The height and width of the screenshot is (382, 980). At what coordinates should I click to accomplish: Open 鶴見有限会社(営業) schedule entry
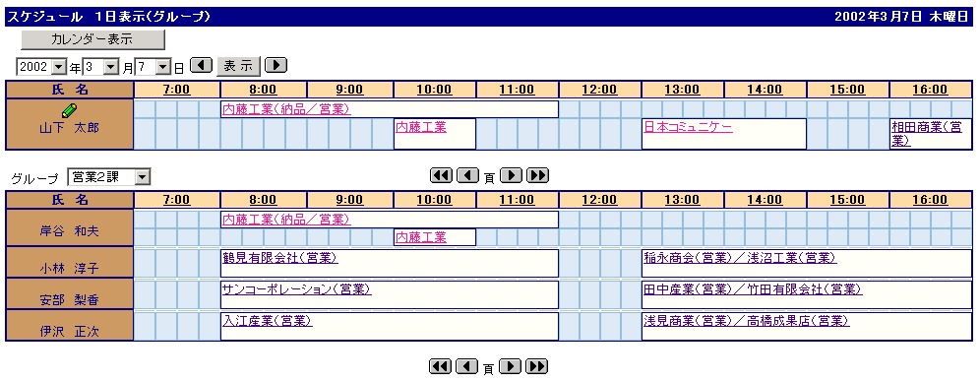(x=280, y=257)
